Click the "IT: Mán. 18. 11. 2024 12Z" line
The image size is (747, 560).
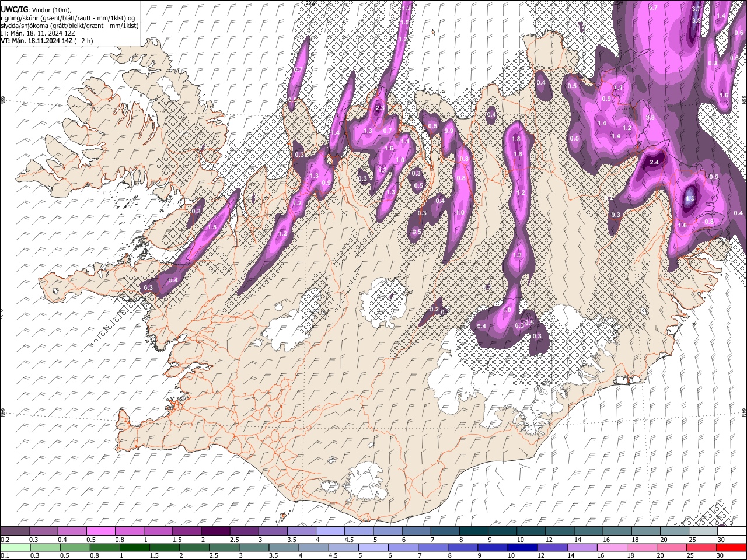click(x=37, y=34)
